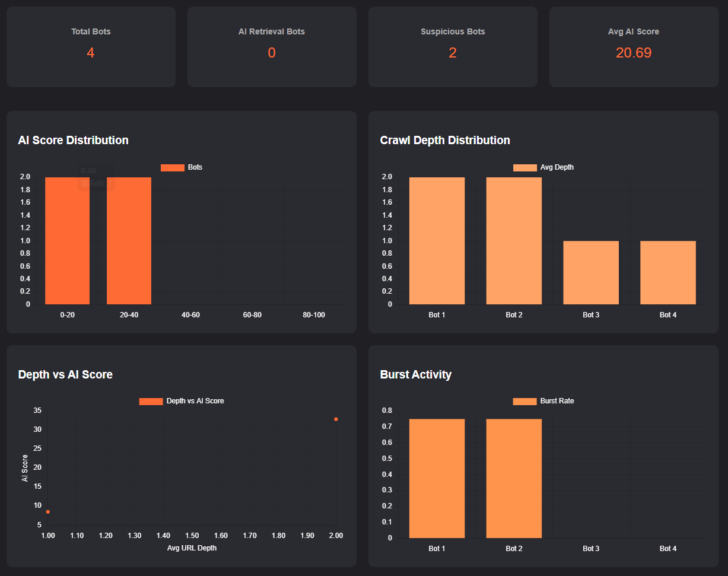Click the Depth vs AI Score legend swatch
The height and width of the screenshot is (576, 728).
(x=151, y=401)
